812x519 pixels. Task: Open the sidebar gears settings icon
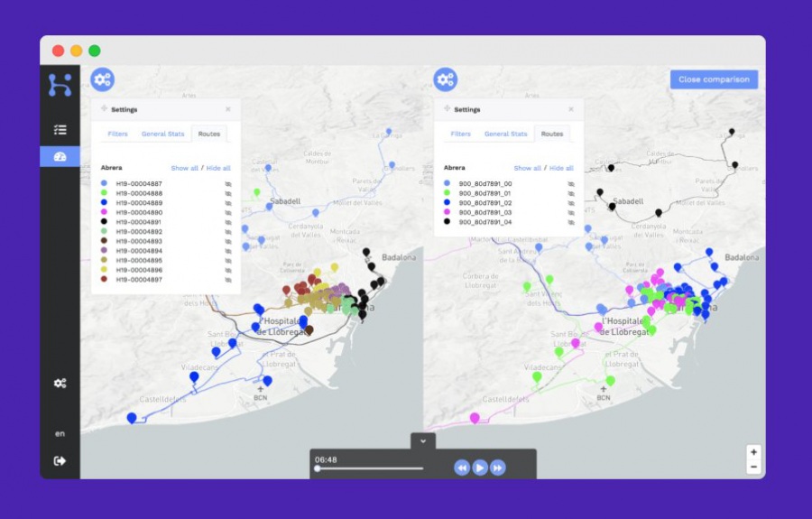pyautogui.click(x=60, y=384)
